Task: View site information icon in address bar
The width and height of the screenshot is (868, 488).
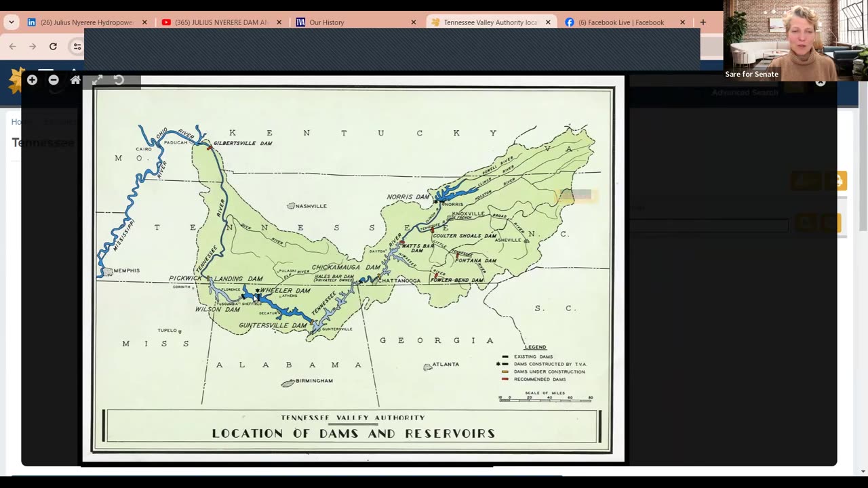Action: [x=77, y=46]
